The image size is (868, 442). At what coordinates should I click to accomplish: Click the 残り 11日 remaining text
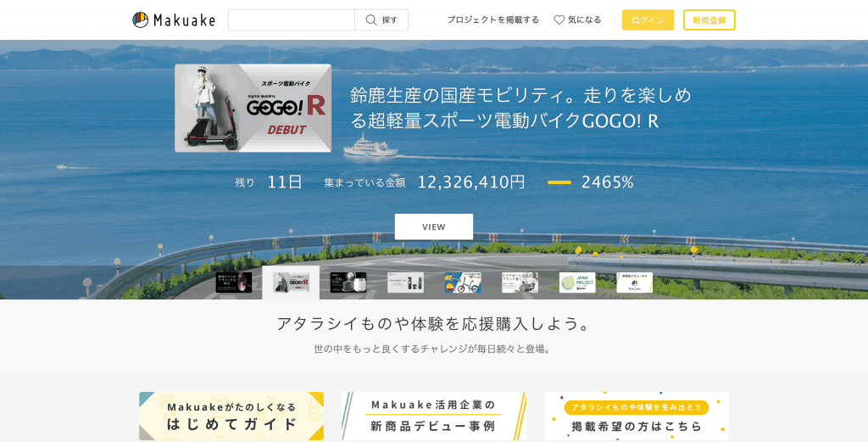tap(269, 182)
